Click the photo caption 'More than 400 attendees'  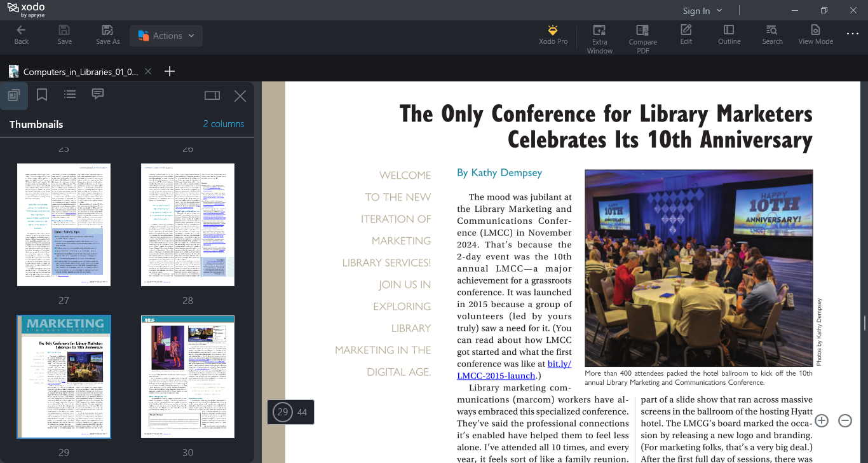(698, 378)
